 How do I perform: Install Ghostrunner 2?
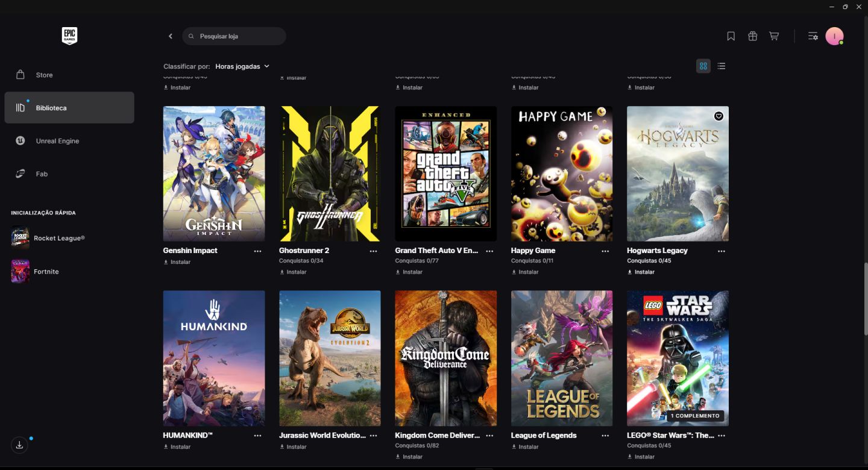coord(293,272)
